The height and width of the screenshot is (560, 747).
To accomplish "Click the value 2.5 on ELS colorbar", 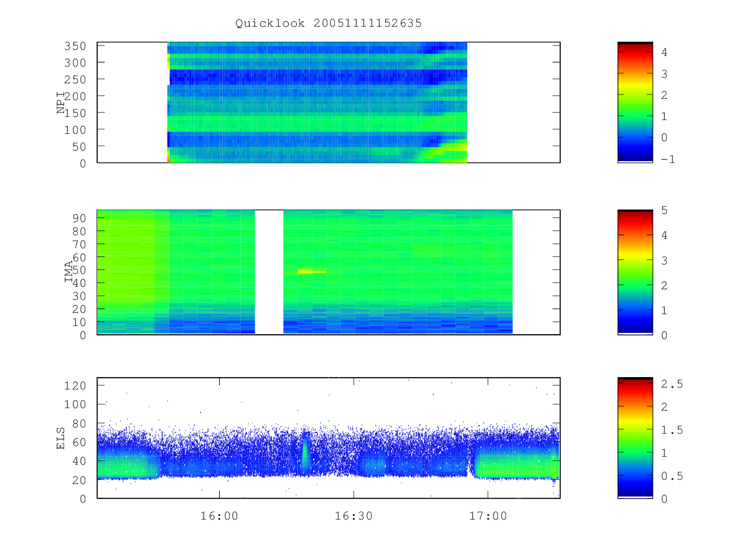I will coord(672,385).
